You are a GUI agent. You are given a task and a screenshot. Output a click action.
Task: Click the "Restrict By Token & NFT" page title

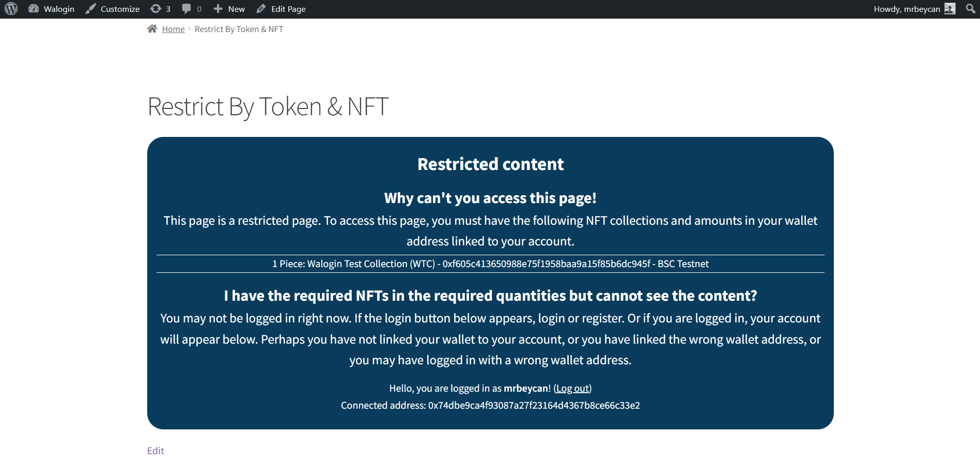[x=268, y=106]
